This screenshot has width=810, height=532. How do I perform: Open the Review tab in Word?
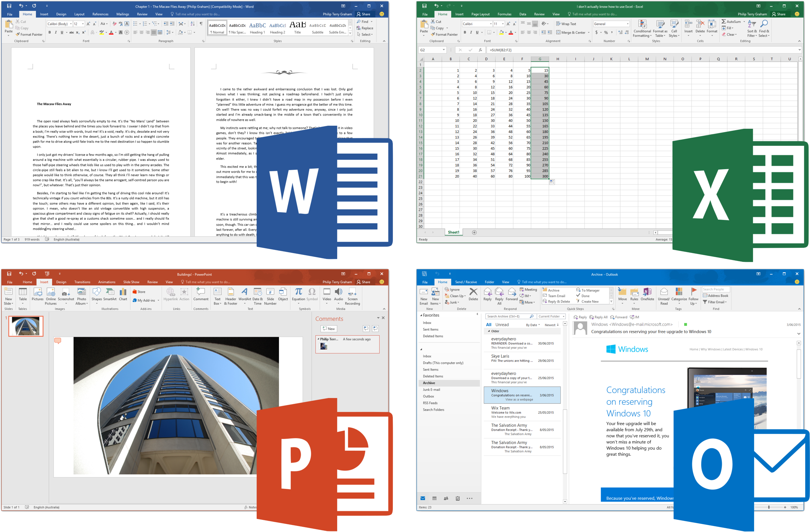[x=142, y=14]
